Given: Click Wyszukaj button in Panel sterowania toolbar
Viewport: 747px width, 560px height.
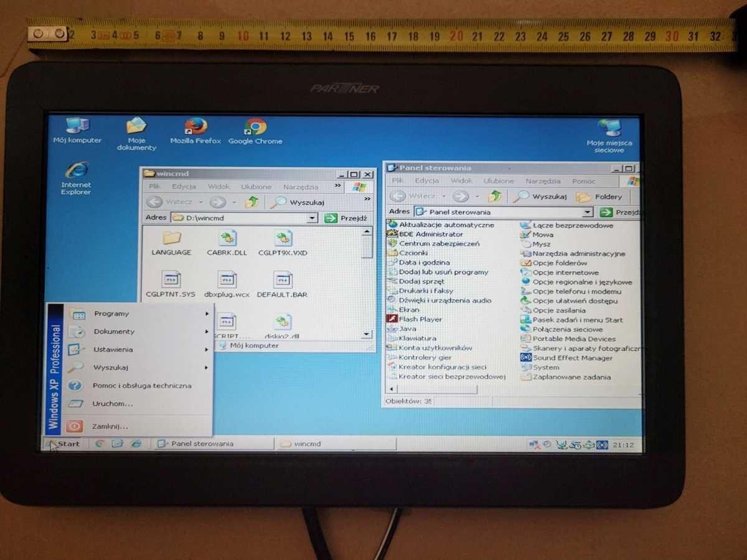Looking at the screenshot, I should pos(540,197).
